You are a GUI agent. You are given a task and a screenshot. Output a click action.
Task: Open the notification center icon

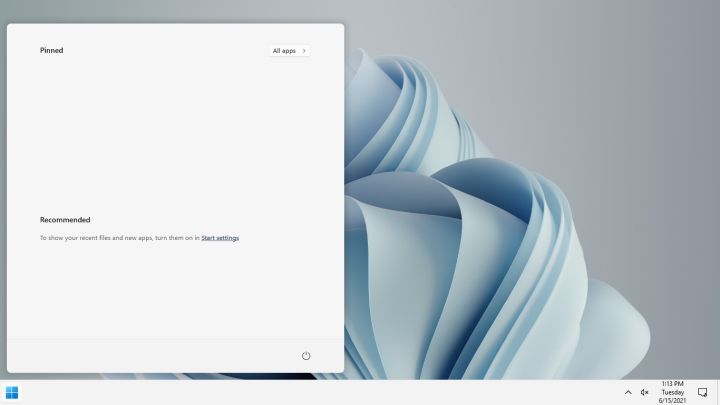(x=703, y=392)
